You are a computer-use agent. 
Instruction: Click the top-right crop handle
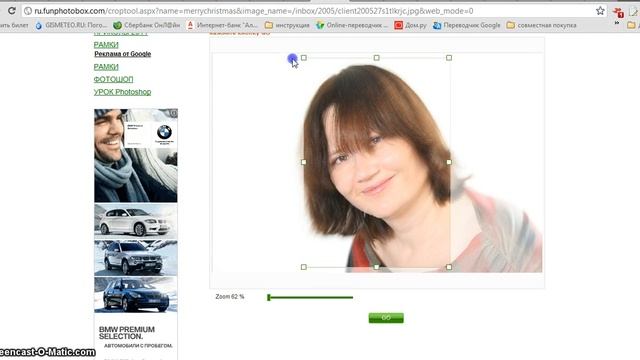pos(449,58)
